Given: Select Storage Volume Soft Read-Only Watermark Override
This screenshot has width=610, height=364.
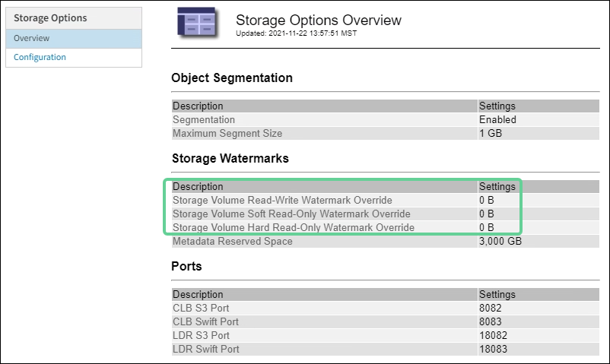Looking at the screenshot, I should 291,214.
